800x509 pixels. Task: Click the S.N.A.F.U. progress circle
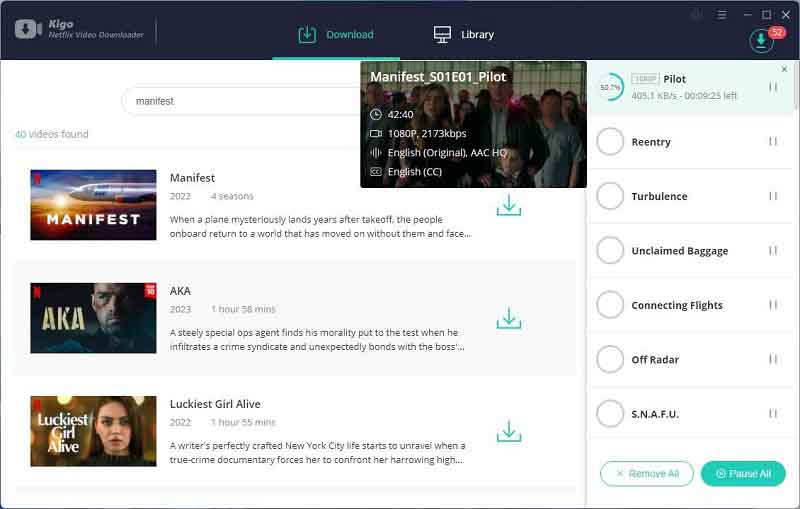pyautogui.click(x=610, y=414)
